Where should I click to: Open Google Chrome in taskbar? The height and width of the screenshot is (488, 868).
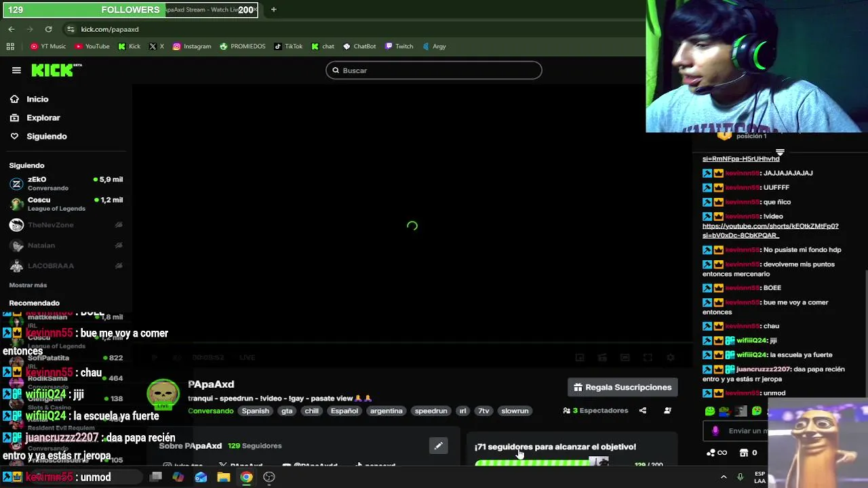(246, 477)
